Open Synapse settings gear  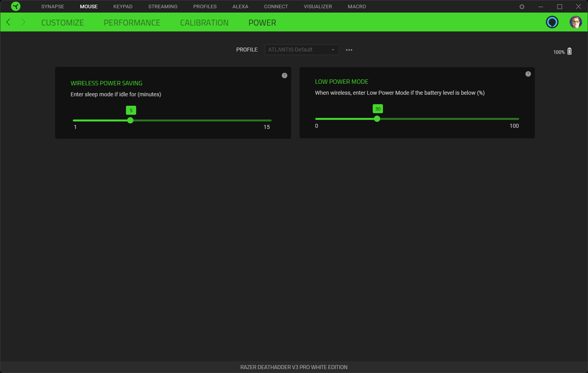coord(522,7)
